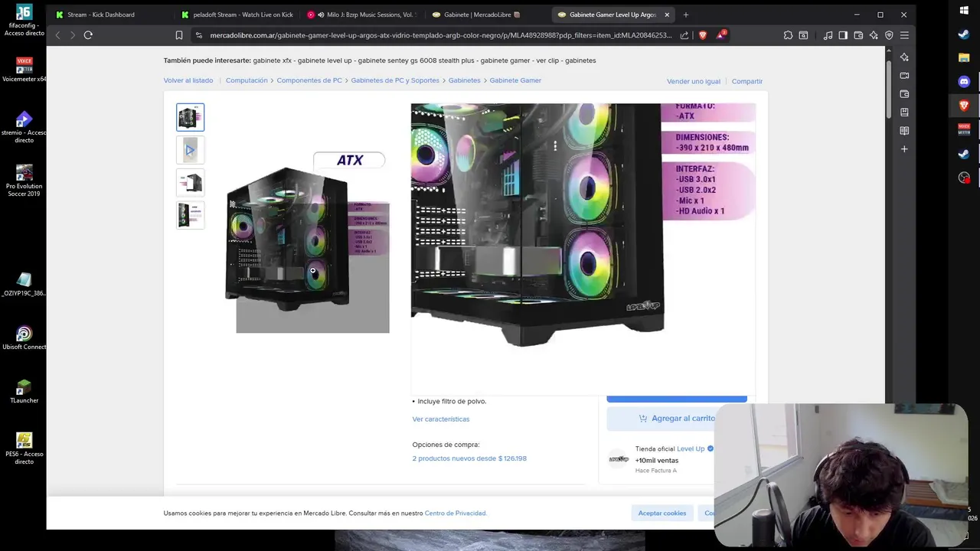Switch to Milo J Bzrp Music Sessions tab
This screenshot has height=551, width=980.
tap(362, 15)
